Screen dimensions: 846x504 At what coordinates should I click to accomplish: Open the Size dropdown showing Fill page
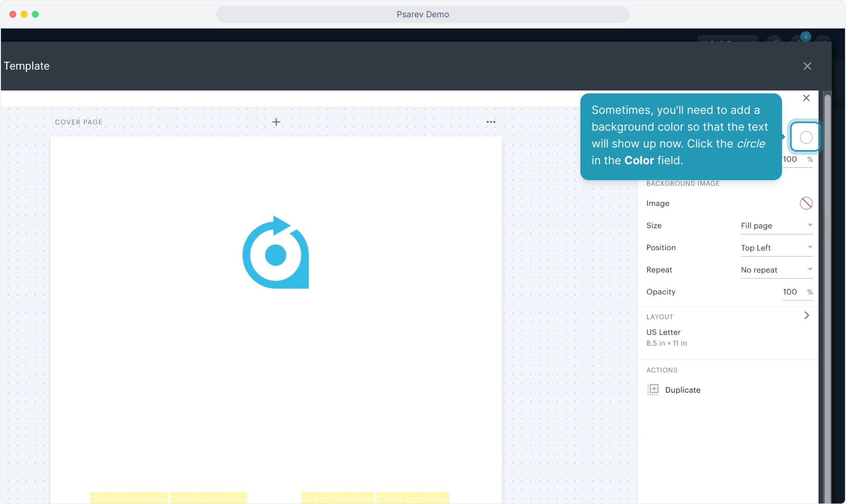pyautogui.click(x=776, y=226)
